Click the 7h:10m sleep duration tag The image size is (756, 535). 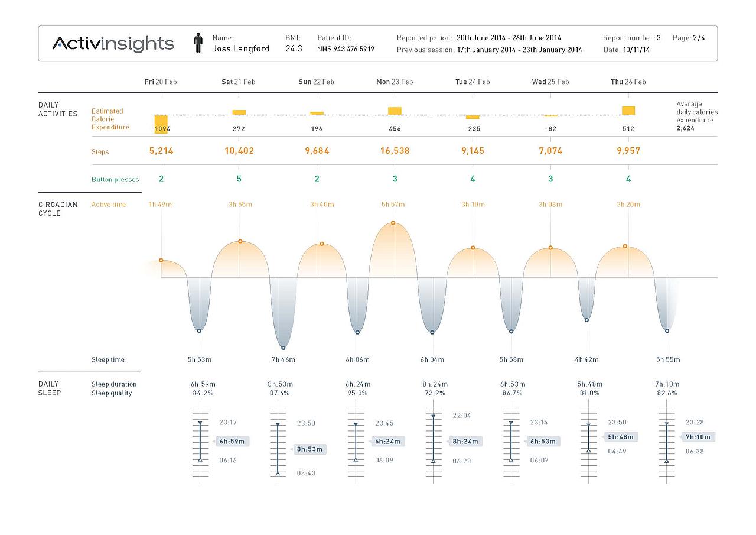(x=698, y=437)
